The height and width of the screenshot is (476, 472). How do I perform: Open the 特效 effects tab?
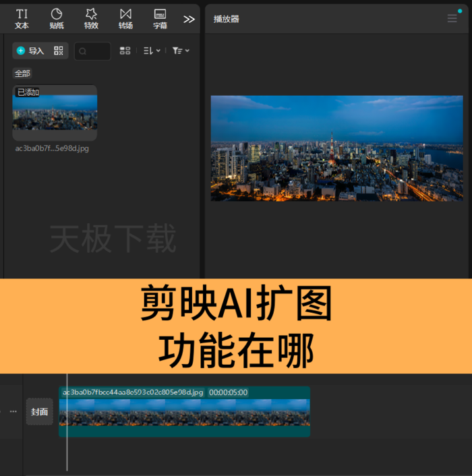(91, 19)
